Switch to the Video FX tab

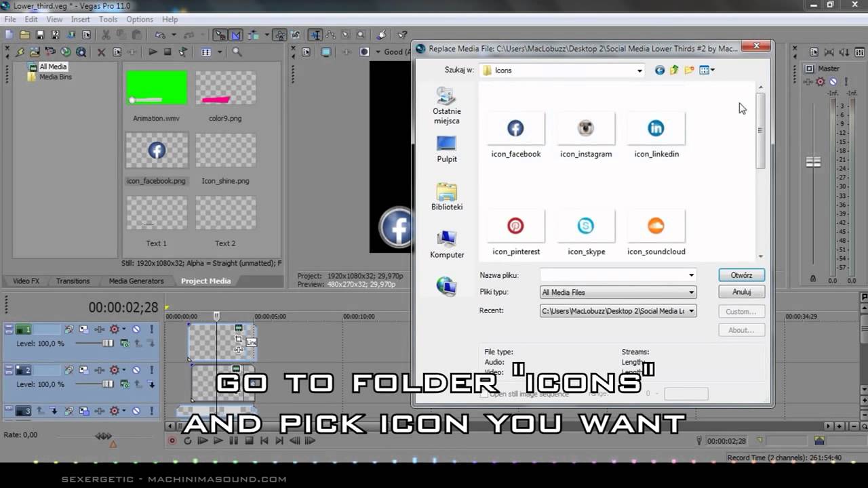[26, 281]
